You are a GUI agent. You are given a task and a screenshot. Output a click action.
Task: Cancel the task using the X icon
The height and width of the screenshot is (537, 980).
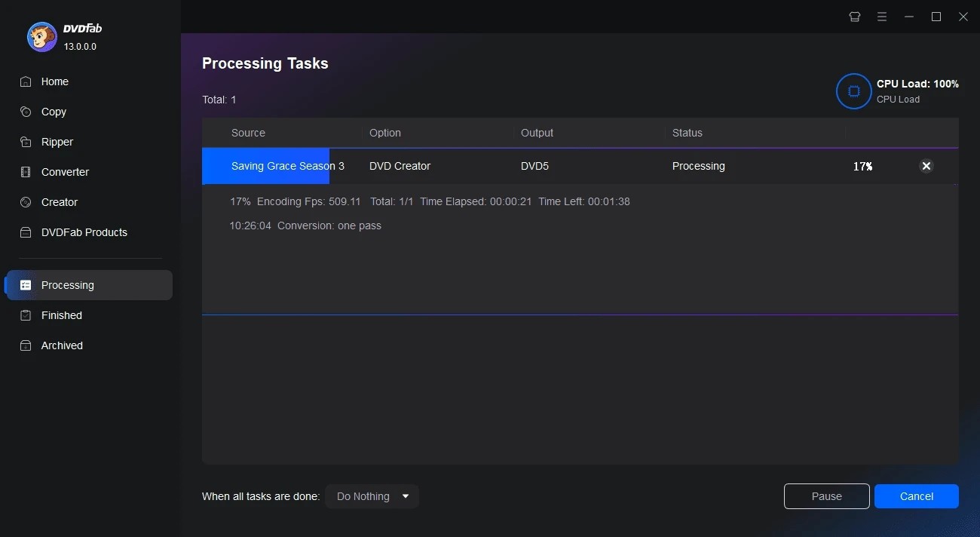click(926, 166)
